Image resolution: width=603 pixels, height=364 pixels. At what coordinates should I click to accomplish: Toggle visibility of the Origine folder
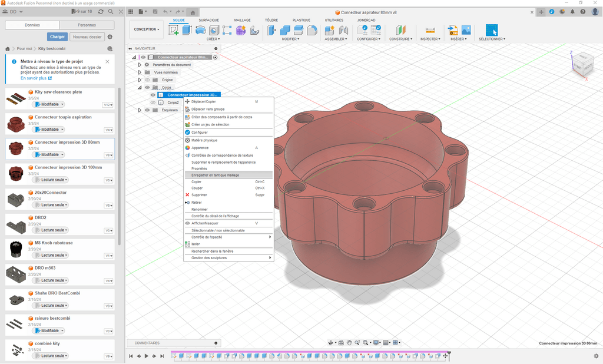pyautogui.click(x=147, y=80)
